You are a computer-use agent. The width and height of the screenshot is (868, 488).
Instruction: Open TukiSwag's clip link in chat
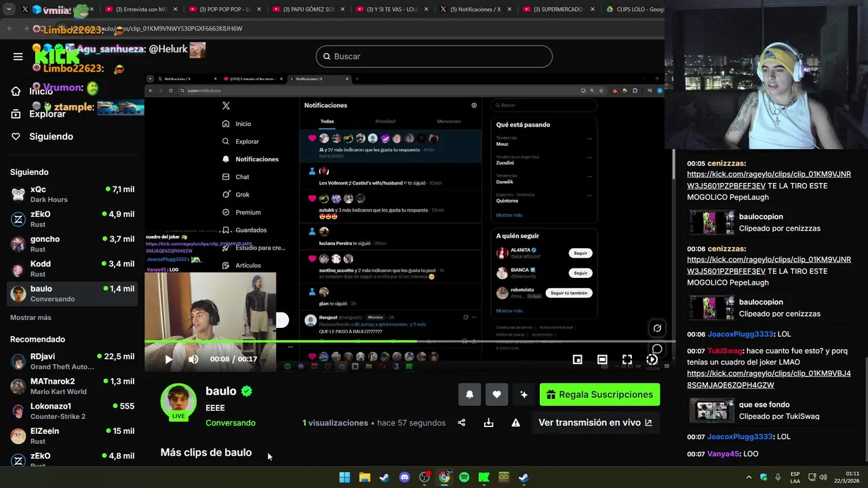[768, 379]
